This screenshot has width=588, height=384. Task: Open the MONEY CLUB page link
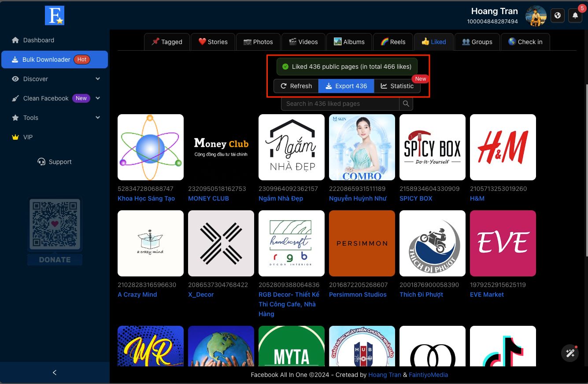(x=208, y=198)
